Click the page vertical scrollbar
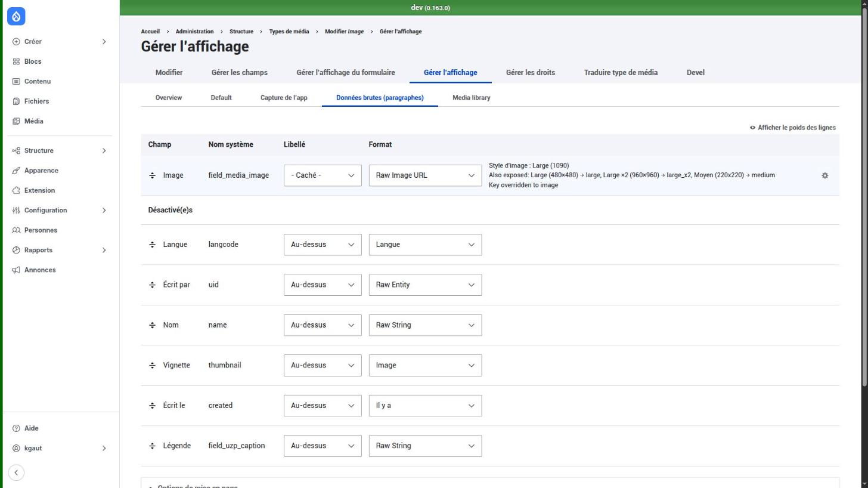868x488 pixels. point(864,197)
